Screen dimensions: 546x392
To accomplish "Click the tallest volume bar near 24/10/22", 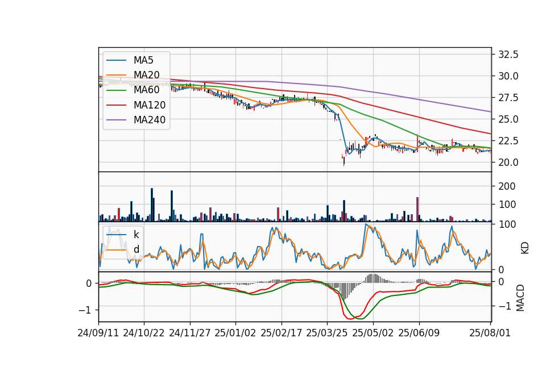I will (152, 205).
